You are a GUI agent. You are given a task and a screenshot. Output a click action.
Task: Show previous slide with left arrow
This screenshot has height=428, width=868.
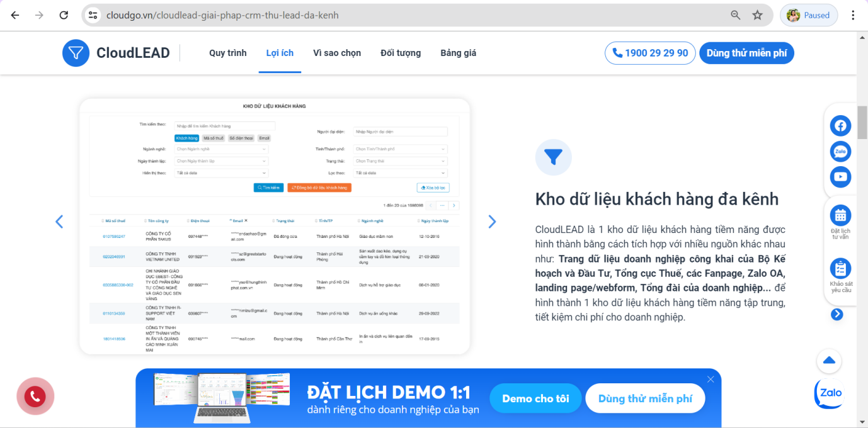pos(59,222)
